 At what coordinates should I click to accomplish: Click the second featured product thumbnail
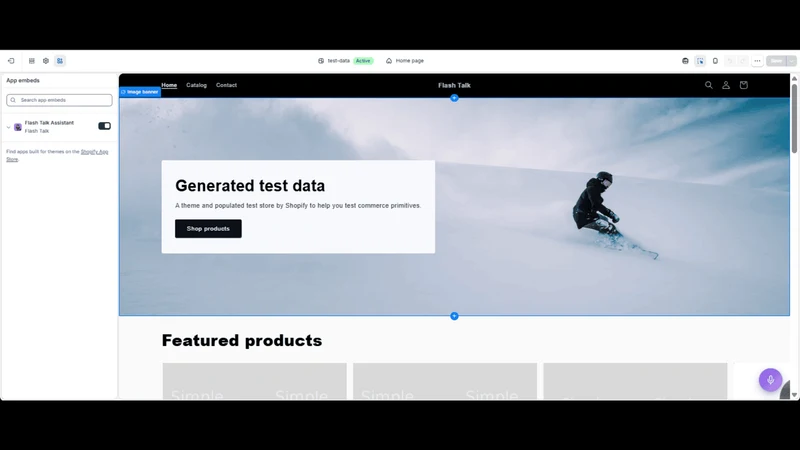click(445, 381)
